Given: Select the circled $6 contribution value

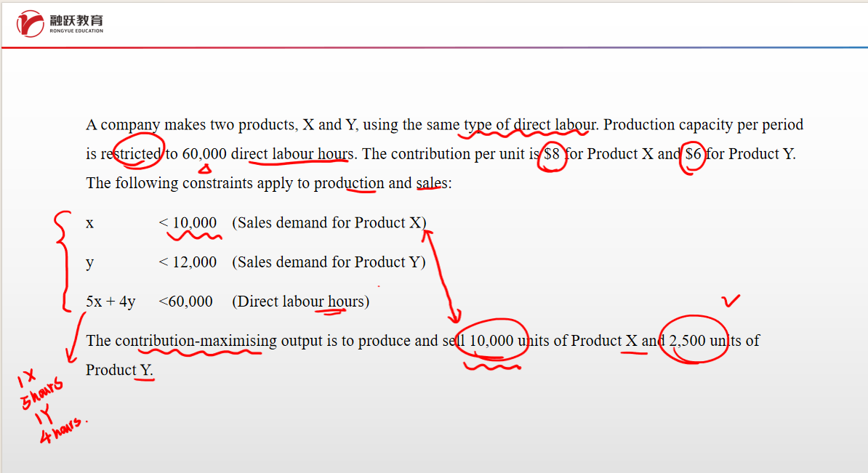Looking at the screenshot, I should tap(694, 154).
